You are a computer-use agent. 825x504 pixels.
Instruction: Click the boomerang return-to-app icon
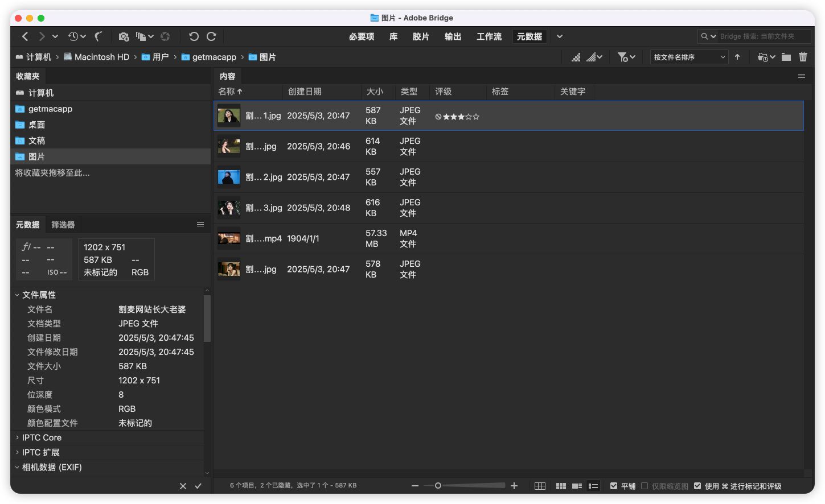coord(98,36)
